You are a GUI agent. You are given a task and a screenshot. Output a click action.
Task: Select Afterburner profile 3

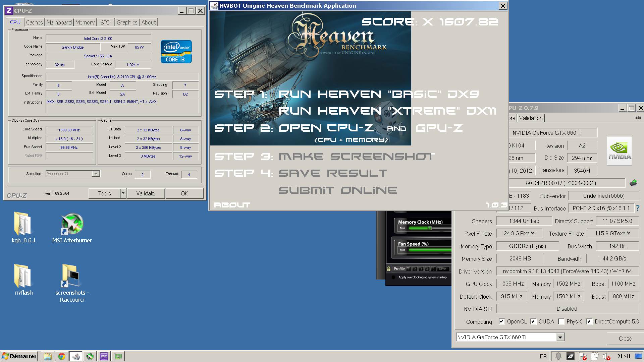tap(421, 269)
